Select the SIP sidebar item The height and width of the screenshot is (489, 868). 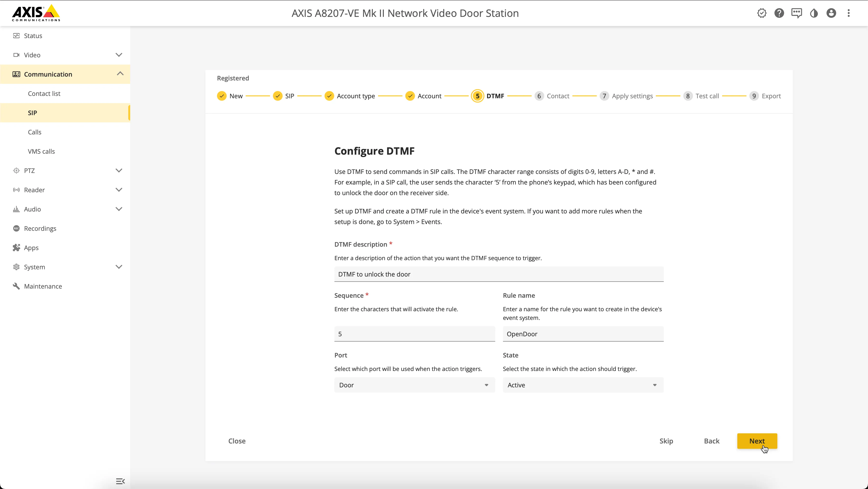coord(65,113)
